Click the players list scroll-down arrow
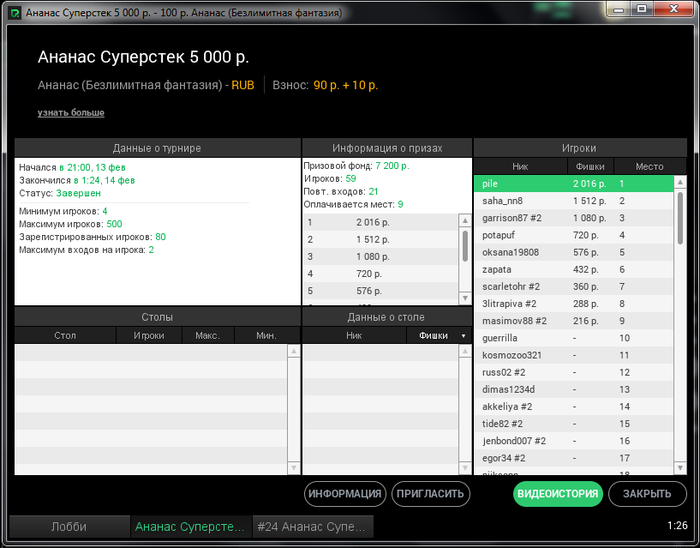 pos(680,468)
